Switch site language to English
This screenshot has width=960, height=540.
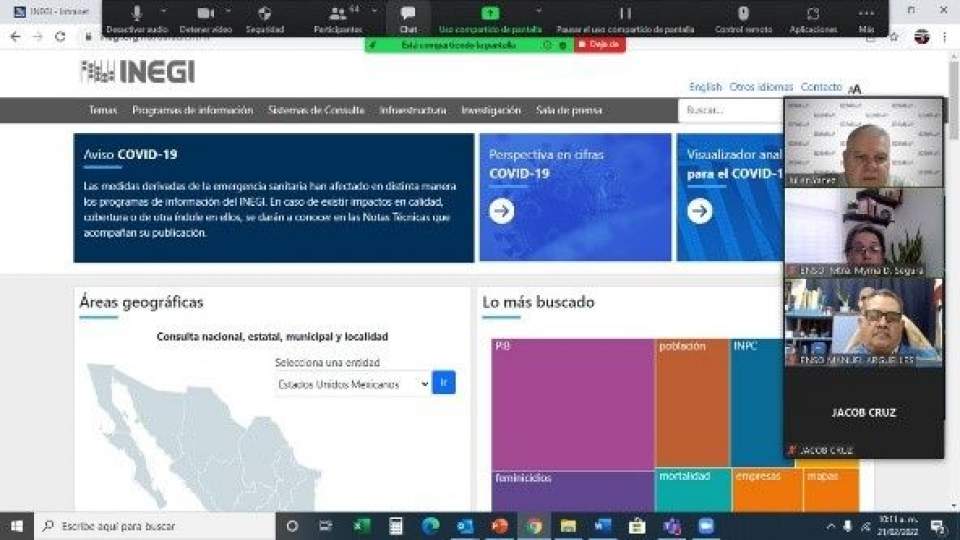pos(705,87)
